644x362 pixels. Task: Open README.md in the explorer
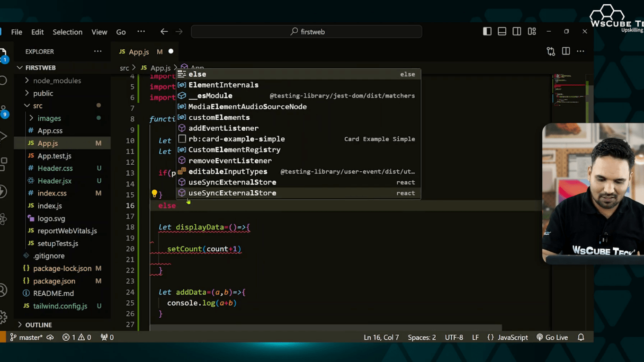(54, 294)
